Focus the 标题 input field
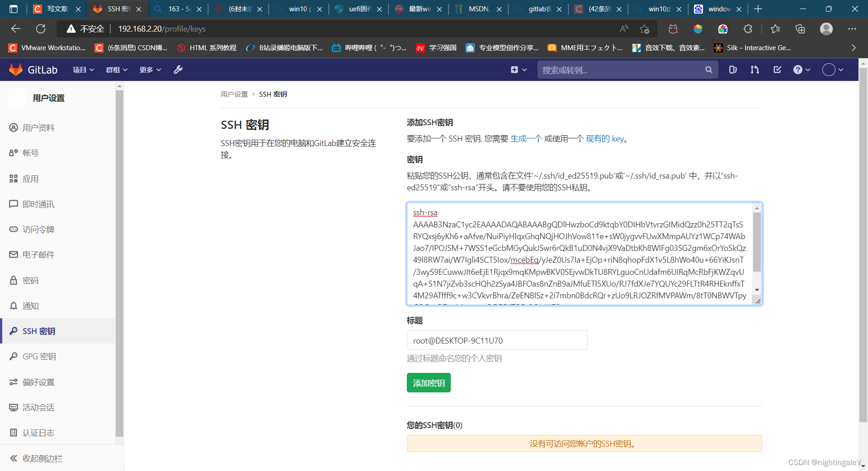The image size is (868, 471). tap(497, 340)
